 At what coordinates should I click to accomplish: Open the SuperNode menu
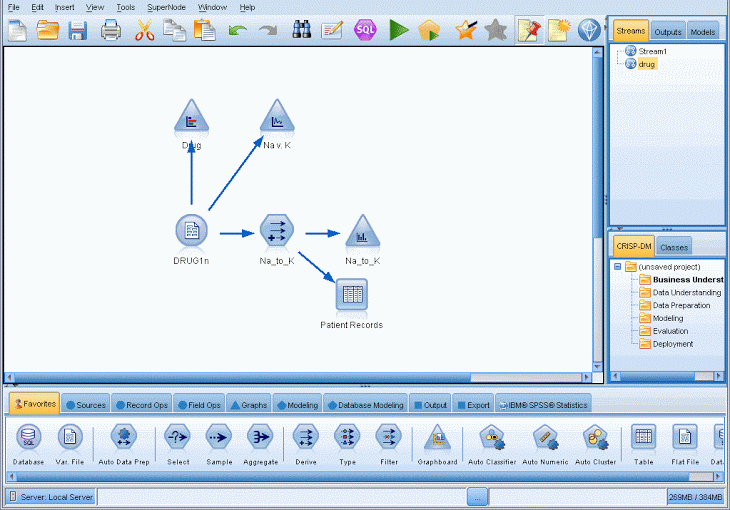[x=166, y=7]
